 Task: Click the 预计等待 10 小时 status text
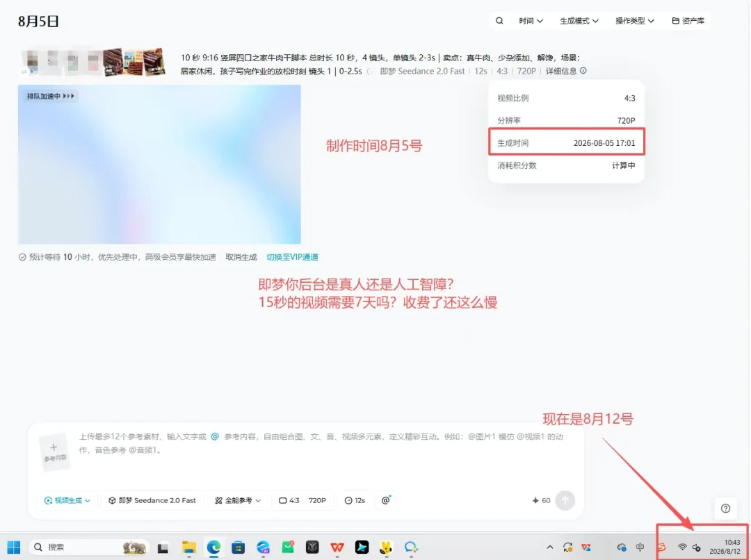118,257
